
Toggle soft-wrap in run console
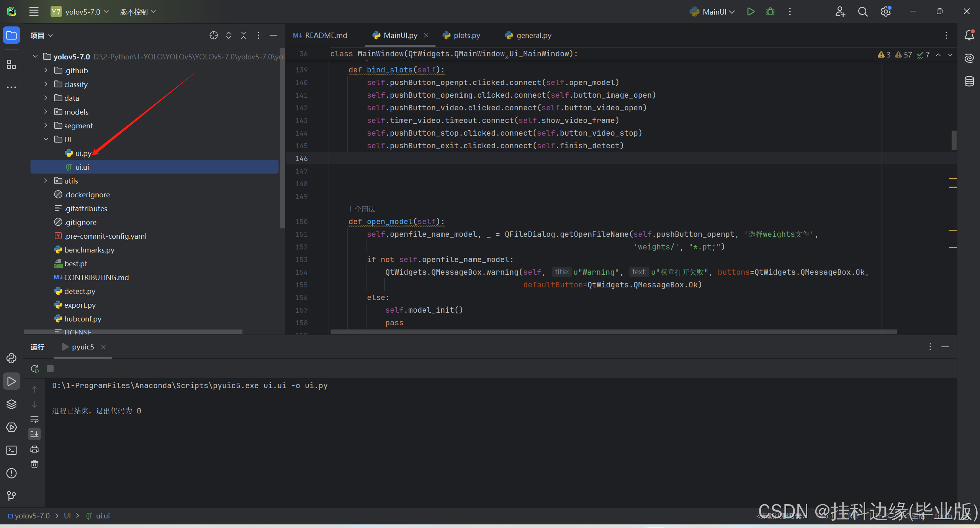34,419
